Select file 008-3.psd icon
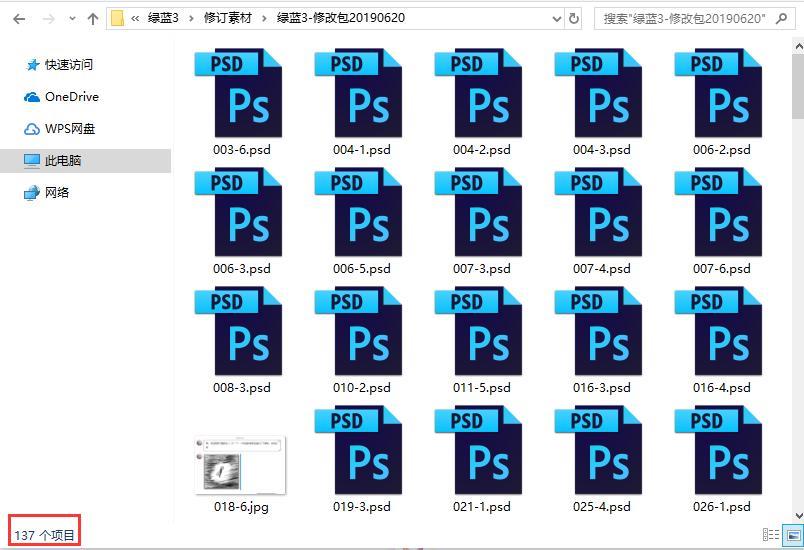804x550 pixels. click(x=238, y=330)
